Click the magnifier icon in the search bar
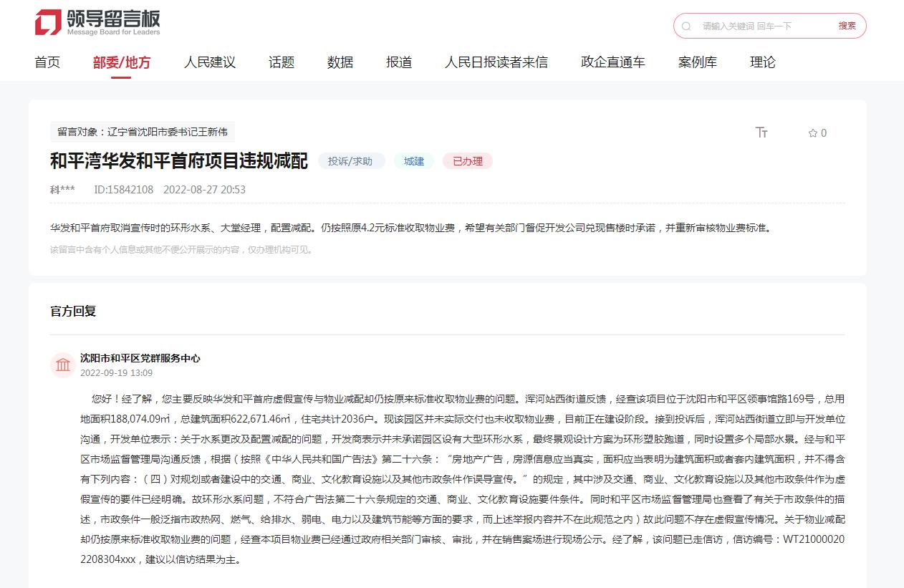 click(686, 25)
